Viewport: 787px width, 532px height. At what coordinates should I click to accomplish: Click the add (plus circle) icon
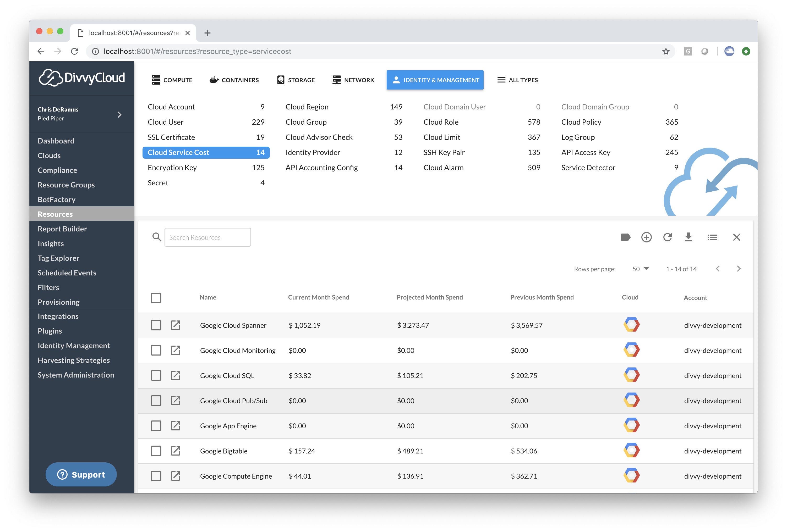(646, 237)
